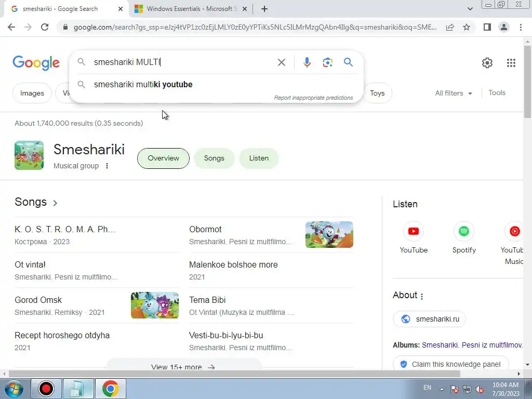Open the Chrome profile avatar

click(x=504, y=27)
